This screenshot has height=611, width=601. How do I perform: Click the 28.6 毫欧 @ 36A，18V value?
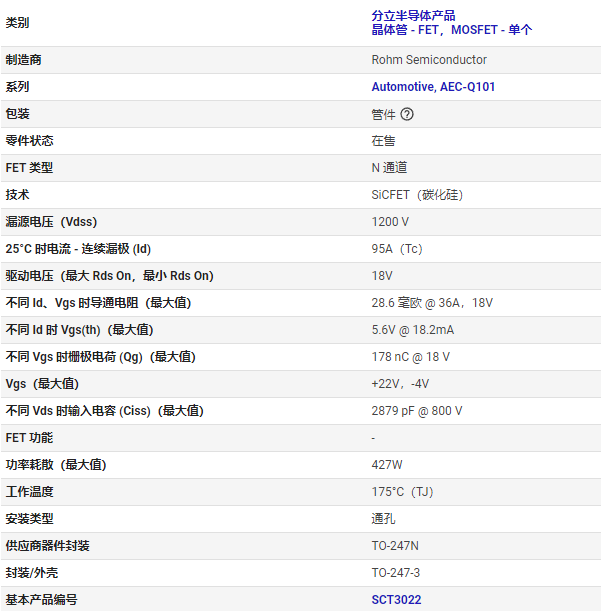[x=432, y=303]
